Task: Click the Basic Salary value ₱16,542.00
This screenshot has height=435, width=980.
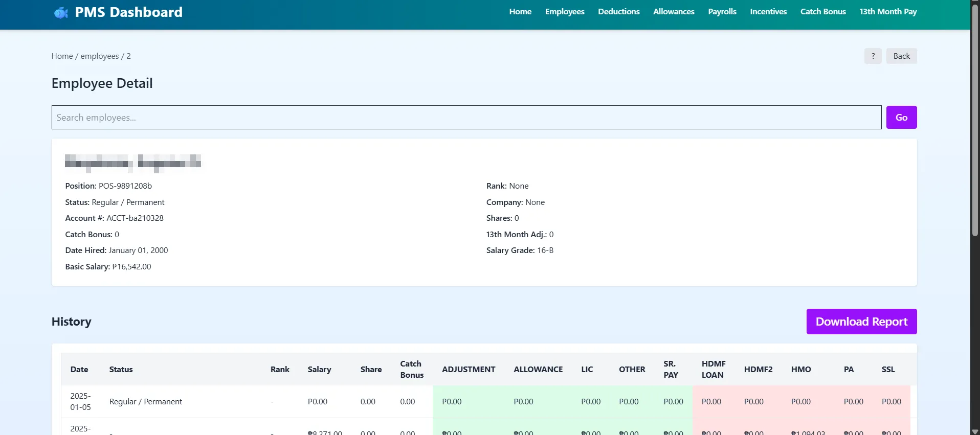Action: tap(131, 267)
